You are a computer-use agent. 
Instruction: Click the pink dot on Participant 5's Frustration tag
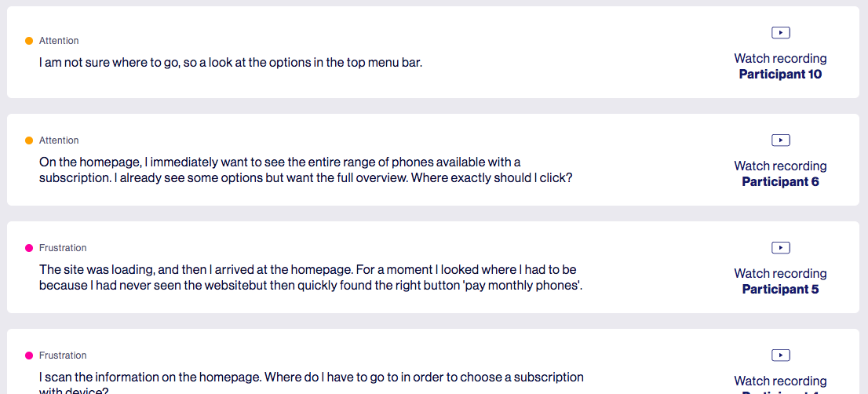[29, 248]
